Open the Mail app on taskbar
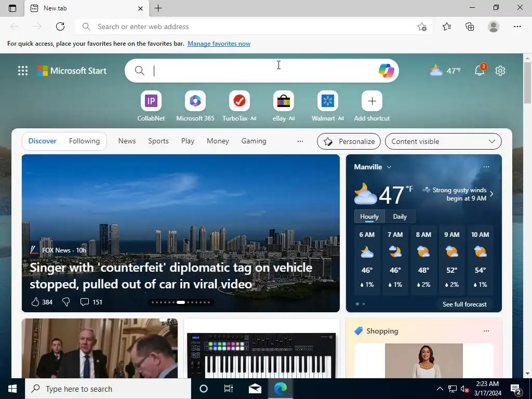532x399 pixels. (x=255, y=389)
